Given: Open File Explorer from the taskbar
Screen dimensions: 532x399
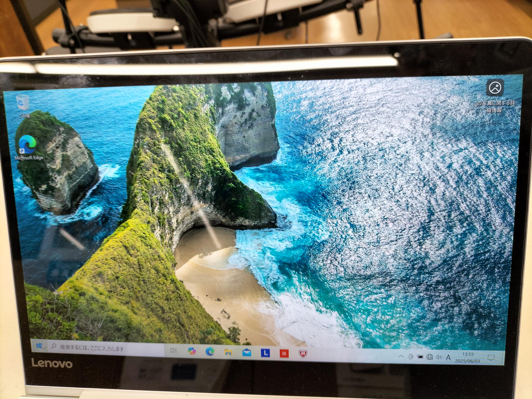Looking at the screenshot, I should tap(228, 352).
